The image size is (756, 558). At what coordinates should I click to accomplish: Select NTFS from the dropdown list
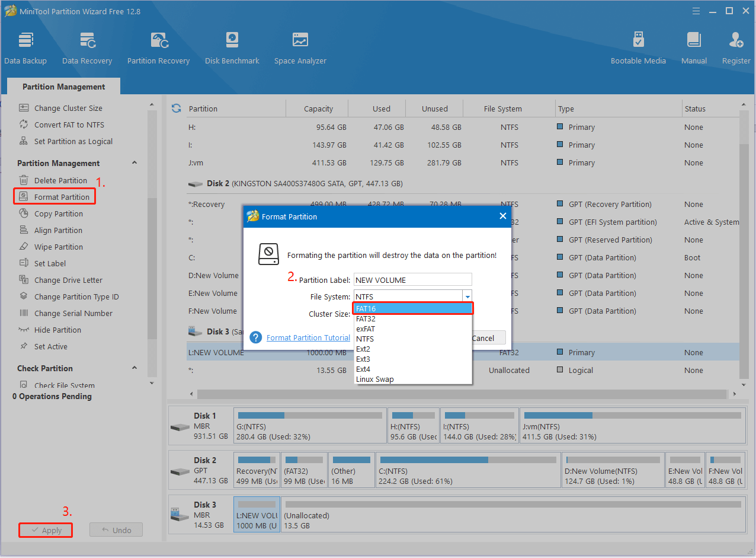(x=413, y=339)
